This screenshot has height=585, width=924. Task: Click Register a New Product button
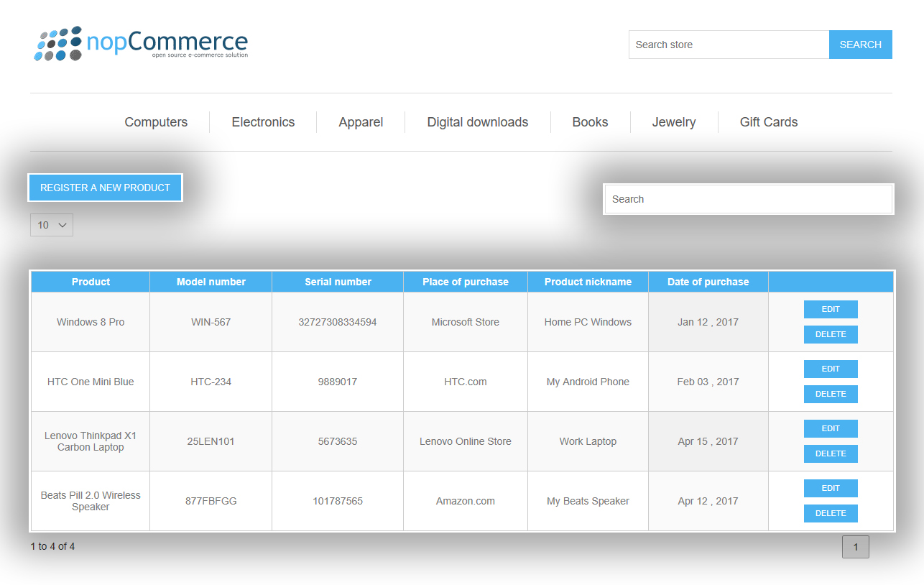coord(105,188)
